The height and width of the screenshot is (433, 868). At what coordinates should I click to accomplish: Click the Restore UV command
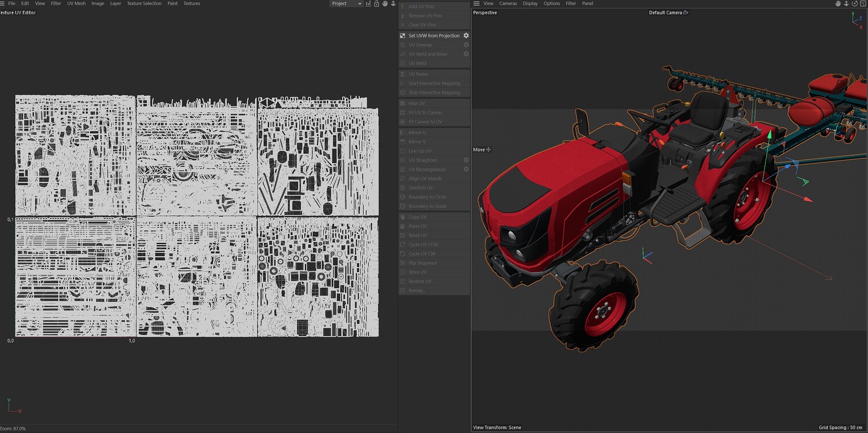pyautogui.click(x=434, y=282)
